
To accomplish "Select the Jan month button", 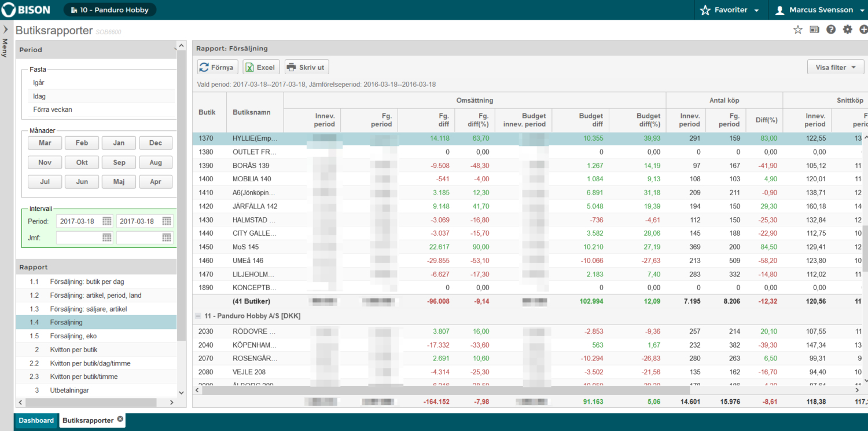I will tap(119, 143).
